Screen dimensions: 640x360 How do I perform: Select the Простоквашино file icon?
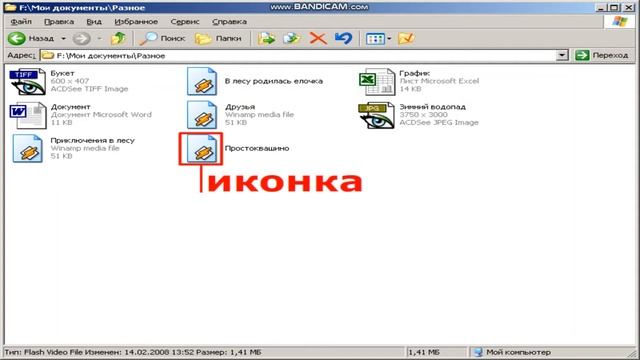pos(202,149)
